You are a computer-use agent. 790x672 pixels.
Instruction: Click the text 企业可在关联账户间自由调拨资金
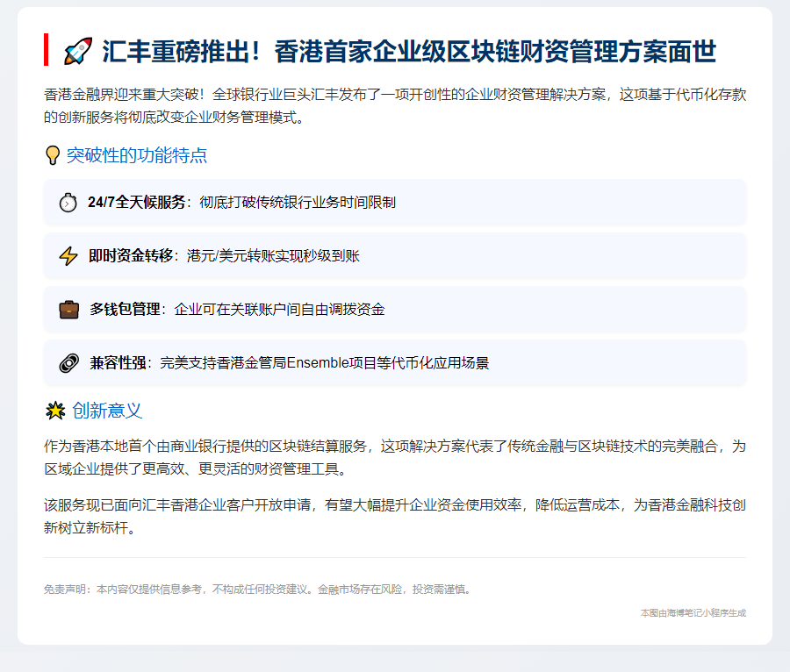[280, 310]
